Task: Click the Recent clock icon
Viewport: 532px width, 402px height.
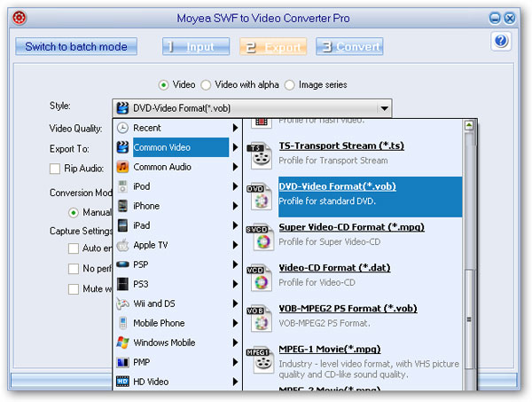Action: coord(122,128)
